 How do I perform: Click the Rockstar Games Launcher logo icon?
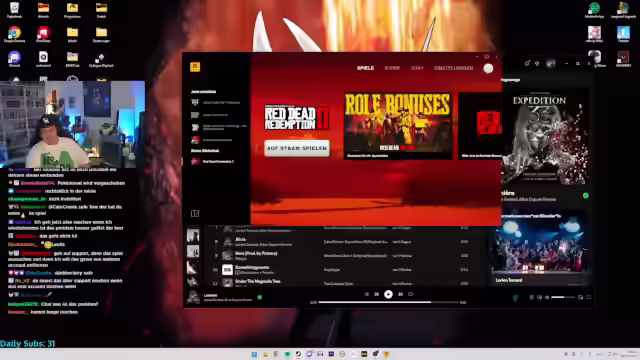(x=195, y=67)
